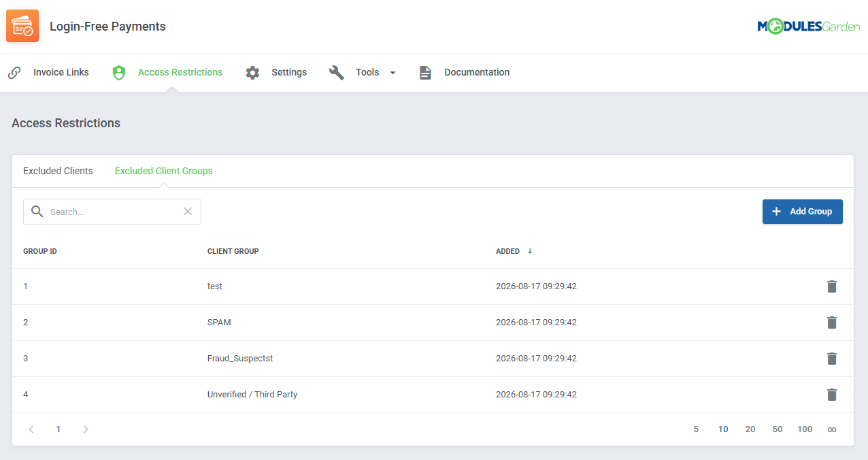This screenshot has width=868, height=460.
Task: Click the 'SPAM' client group cell
Action: (219, 323)
